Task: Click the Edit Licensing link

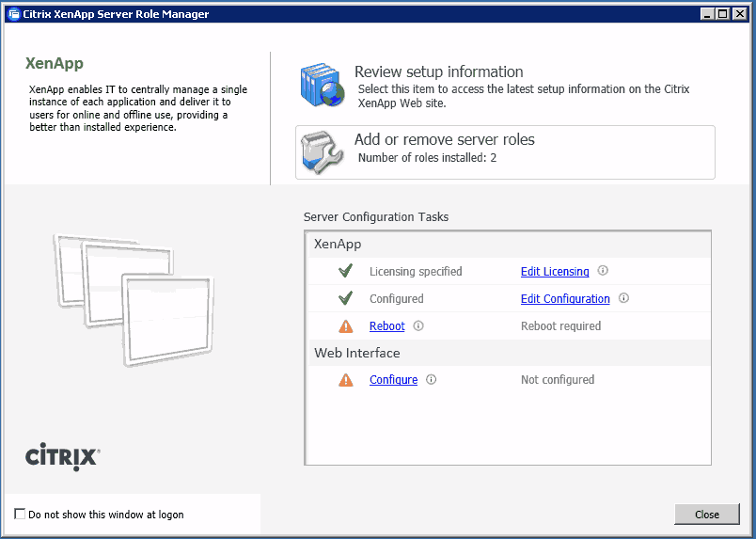Action: pos(555,271)
